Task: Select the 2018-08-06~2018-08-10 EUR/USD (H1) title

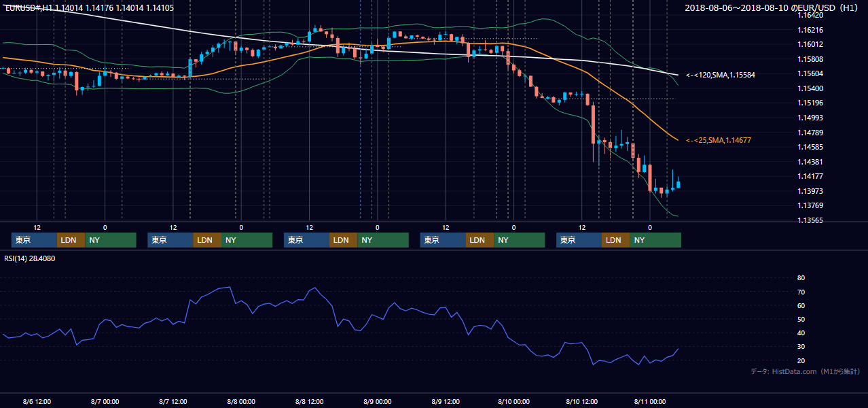Action: (x=771, y=8)
